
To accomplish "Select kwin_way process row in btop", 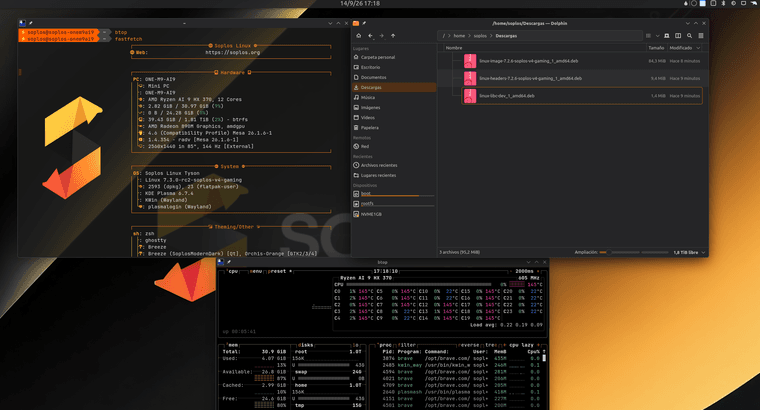I will (460, 365).
